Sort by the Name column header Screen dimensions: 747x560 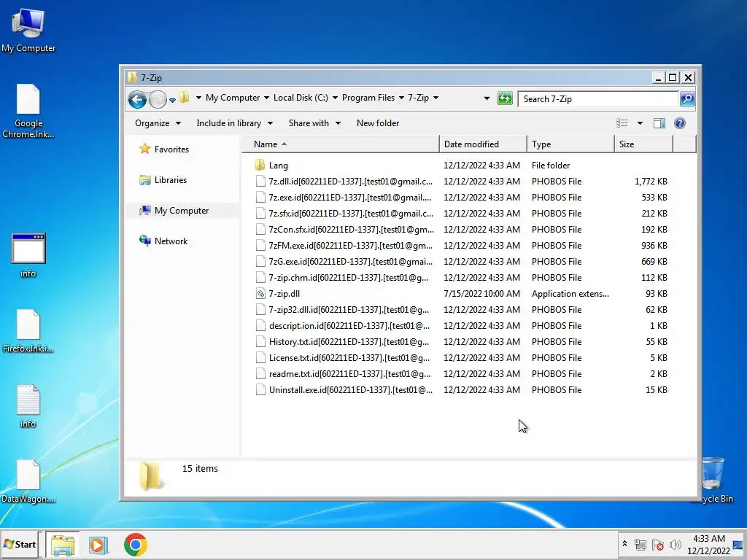pyautogui.click(x=341, y=144)
